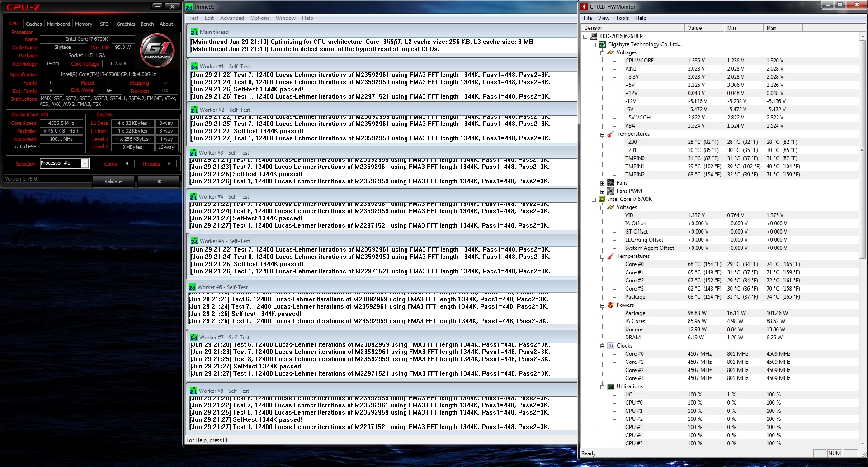
Task: Open the About tab in CPU-Z
Action: click(166, 24)
